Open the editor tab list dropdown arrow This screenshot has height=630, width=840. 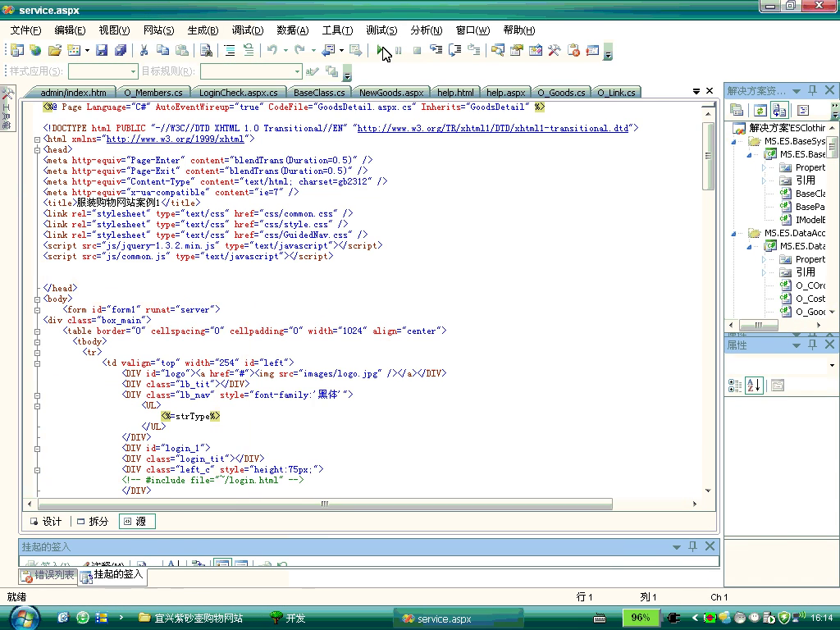(x=696, y=91)
